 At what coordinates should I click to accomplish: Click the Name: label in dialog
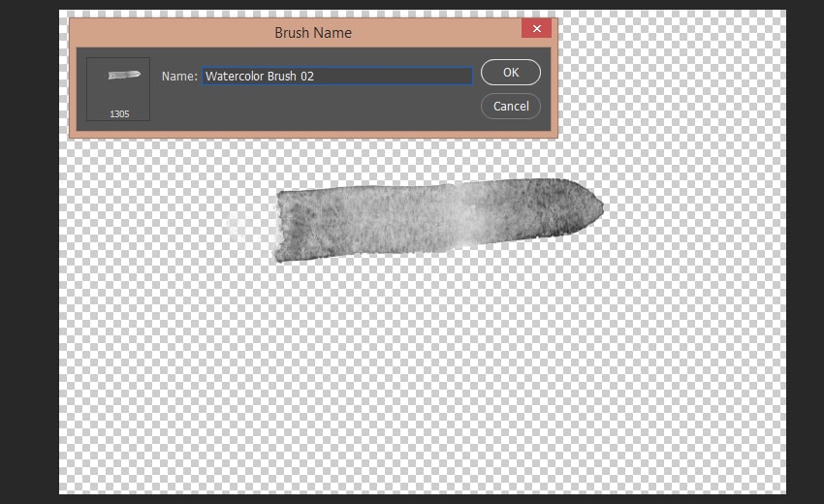(179, 76)
